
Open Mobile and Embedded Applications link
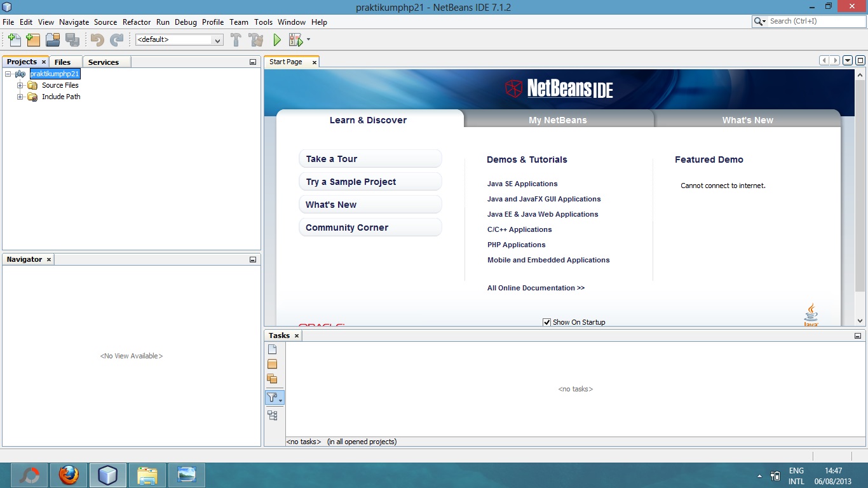click(548, 260)
